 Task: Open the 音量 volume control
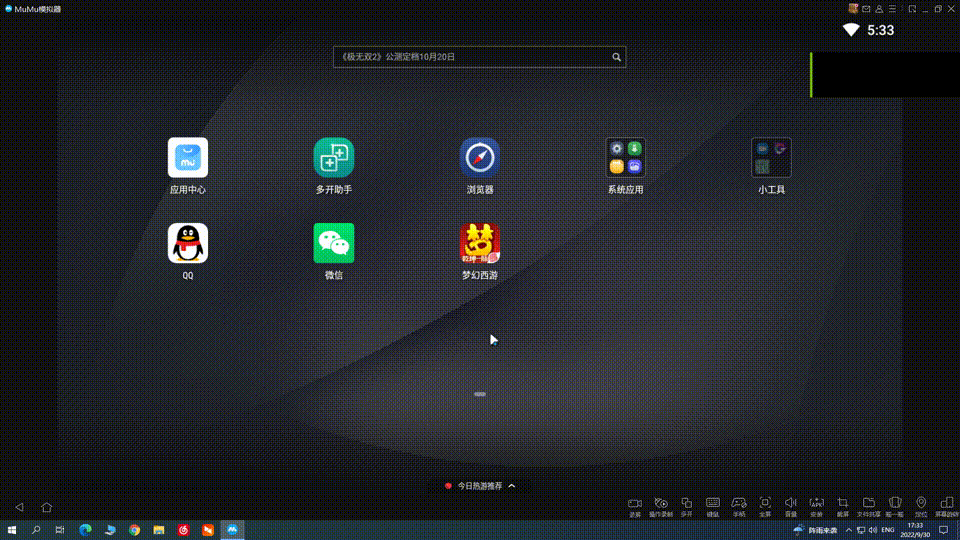tap(791, 506)
